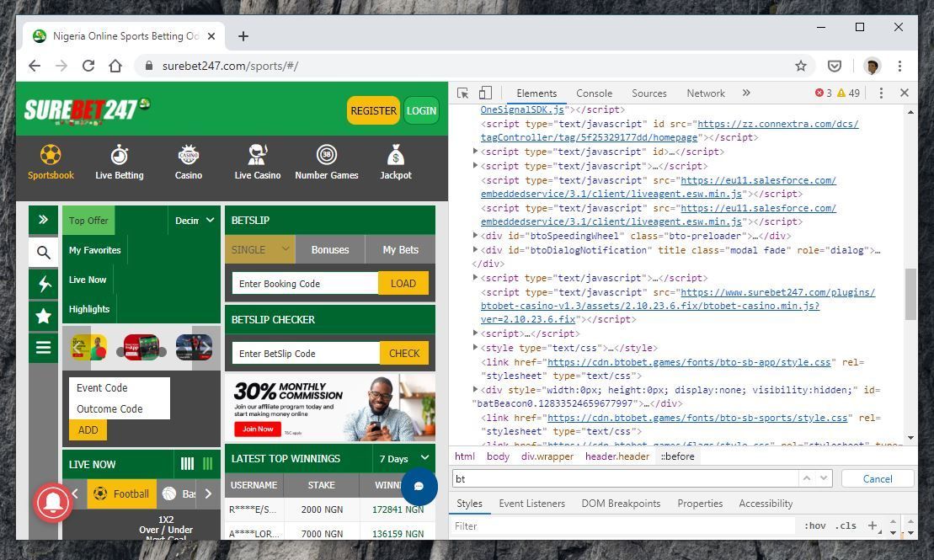Expand the batBeacon hidden div node
The width and height of the screenshot is (934, 560).
click(x=475, y=390)
